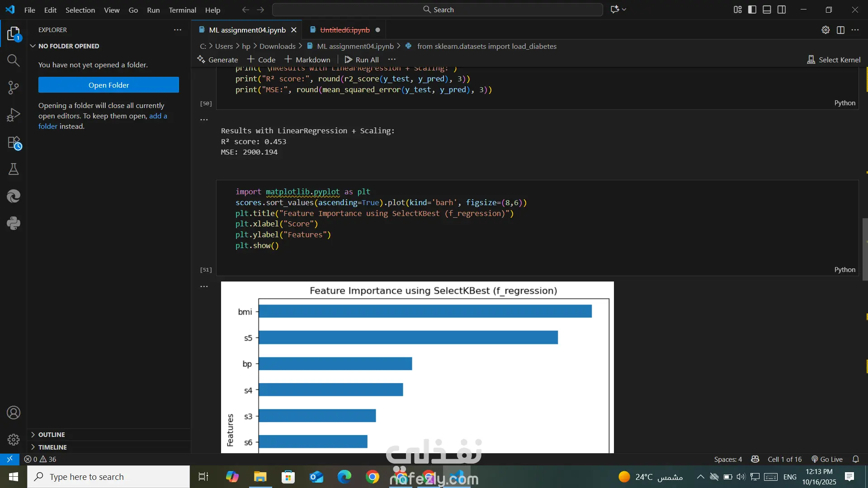Viewport: 868px width, 488px height.
Task: Click the command center Search field
Action: pos(438,9)
